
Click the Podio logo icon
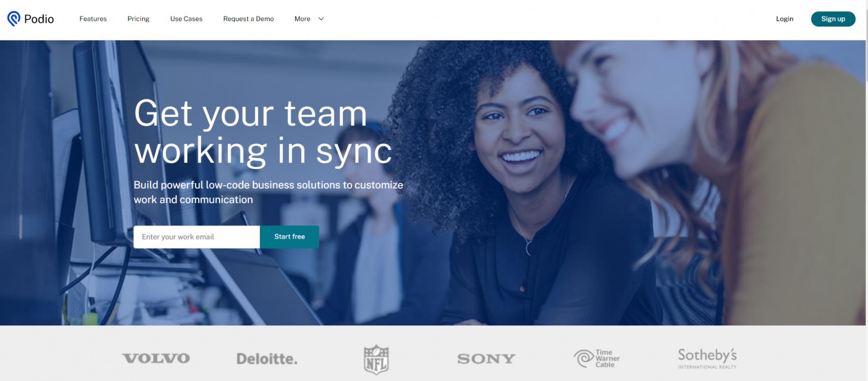pos(14,19)
